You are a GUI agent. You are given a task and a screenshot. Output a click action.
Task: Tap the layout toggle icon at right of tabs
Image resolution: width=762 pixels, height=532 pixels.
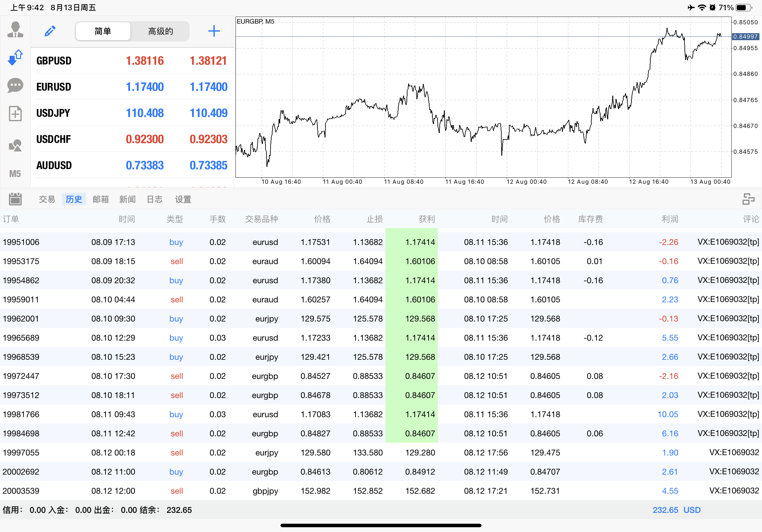(x=748, y=199)
